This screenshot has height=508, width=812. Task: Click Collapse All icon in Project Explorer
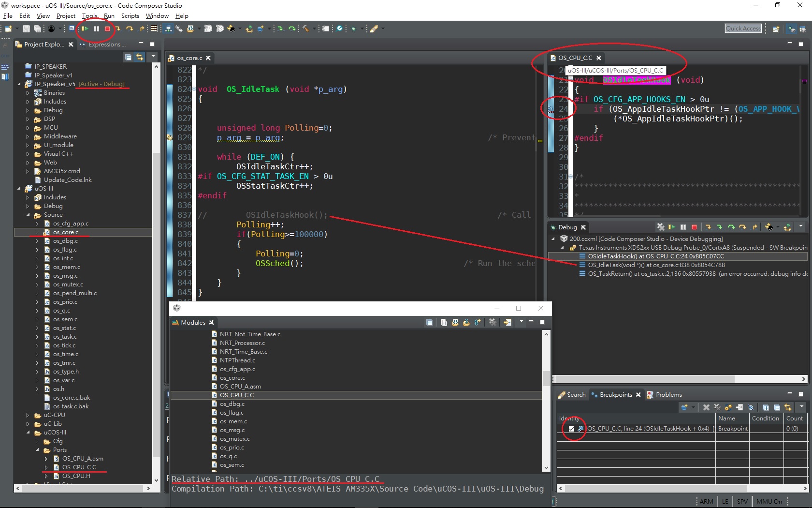(128, 57)
